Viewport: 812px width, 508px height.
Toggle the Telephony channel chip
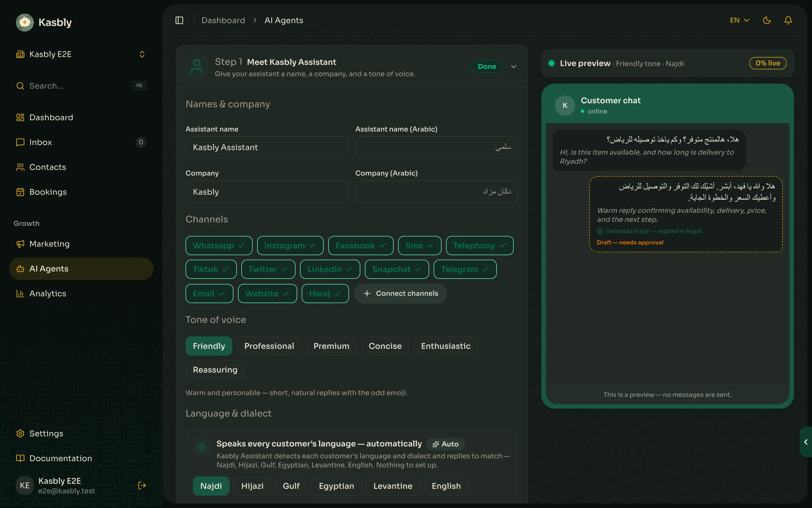[x=480, y=246]
